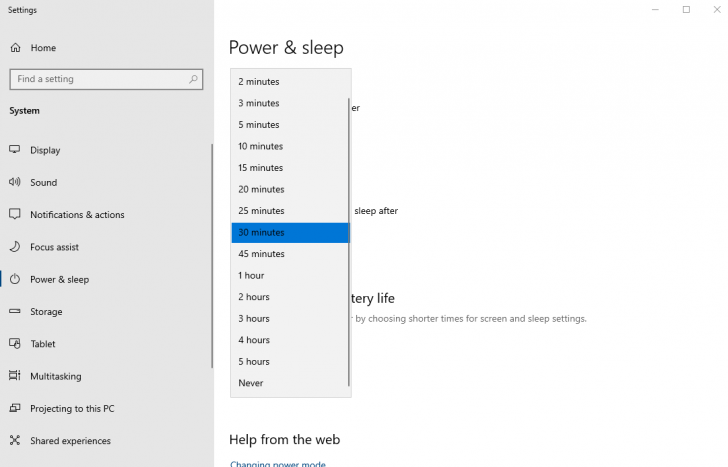
Task: Choose 2 minutes from the dropdown list
Action: (x=290, y=82)
